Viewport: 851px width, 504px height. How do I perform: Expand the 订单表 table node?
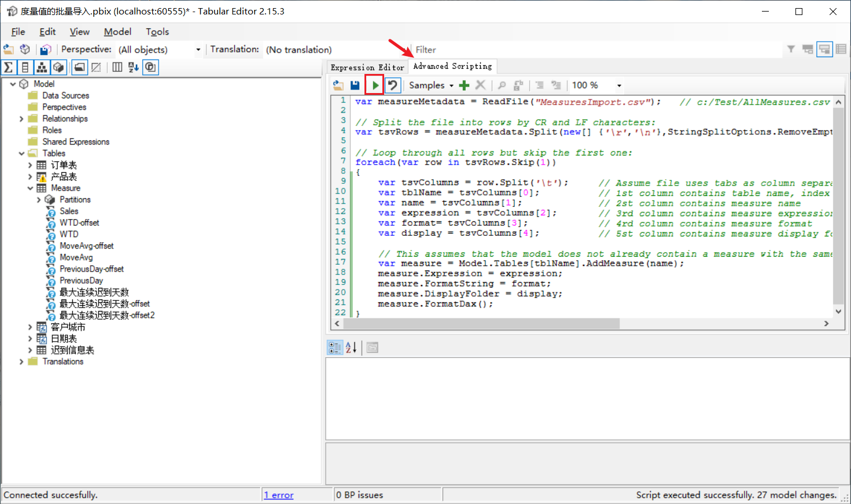(30, 165)
